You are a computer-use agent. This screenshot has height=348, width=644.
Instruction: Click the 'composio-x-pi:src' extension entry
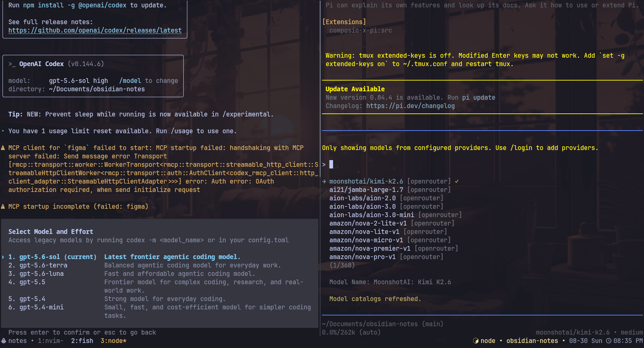point(361,31)
